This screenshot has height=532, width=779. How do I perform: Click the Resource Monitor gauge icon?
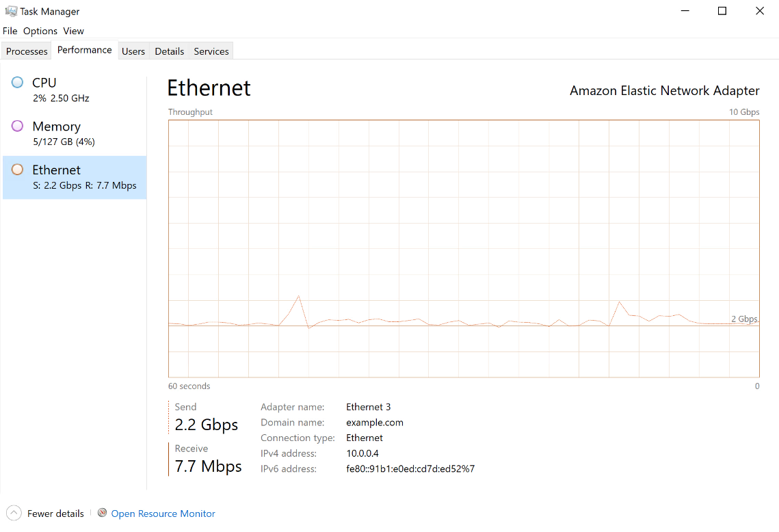coord(103,513)
